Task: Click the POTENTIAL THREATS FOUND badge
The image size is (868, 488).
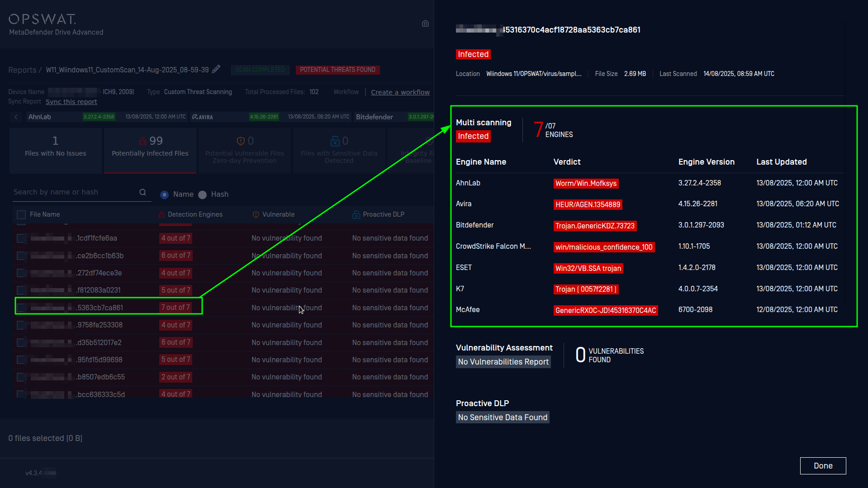Action: point(337,70)
